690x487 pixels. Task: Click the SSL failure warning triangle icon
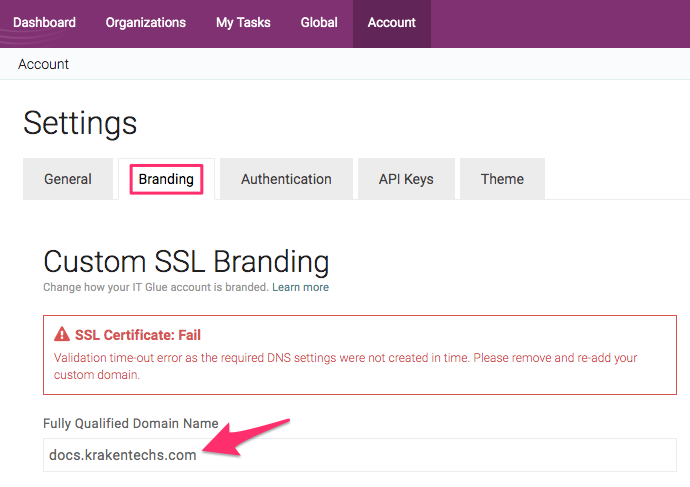point(62,335)
